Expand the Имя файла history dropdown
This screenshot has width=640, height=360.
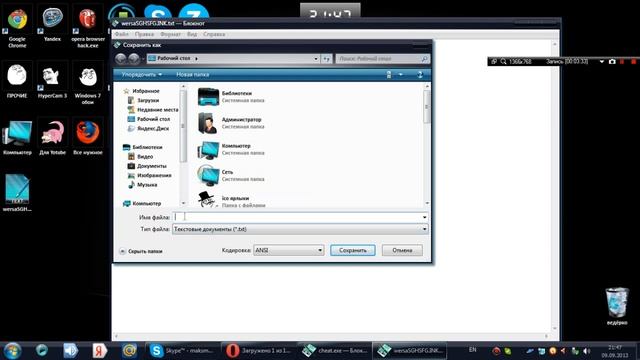(x=424, y=218)
